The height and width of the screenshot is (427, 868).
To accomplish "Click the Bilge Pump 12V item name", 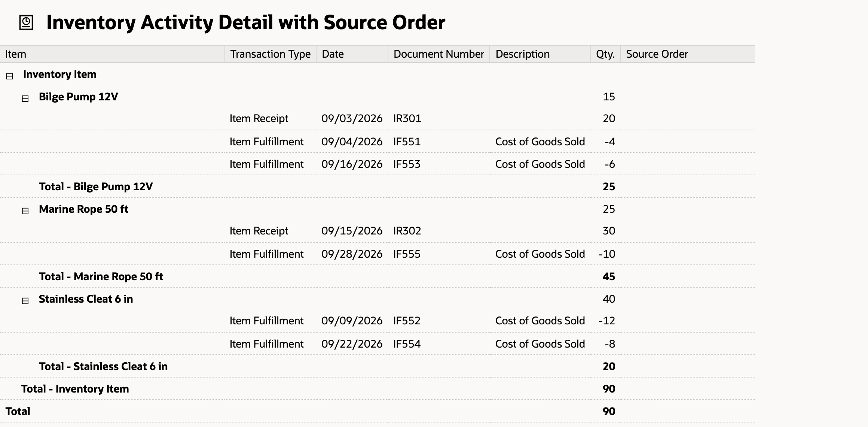I will (79, 97).
